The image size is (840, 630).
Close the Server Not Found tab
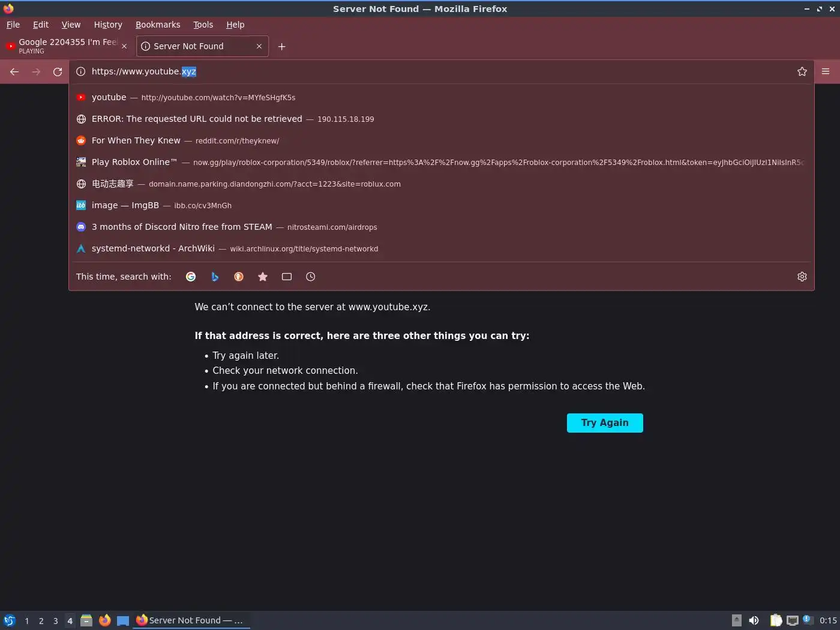pos(259,46)
